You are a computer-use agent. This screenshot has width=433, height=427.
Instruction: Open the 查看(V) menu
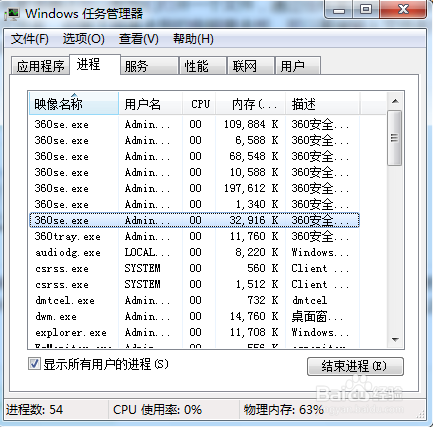139,39
